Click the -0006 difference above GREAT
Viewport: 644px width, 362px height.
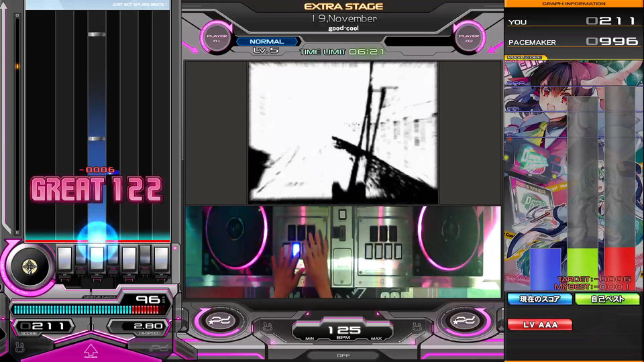tap(97, 170)
